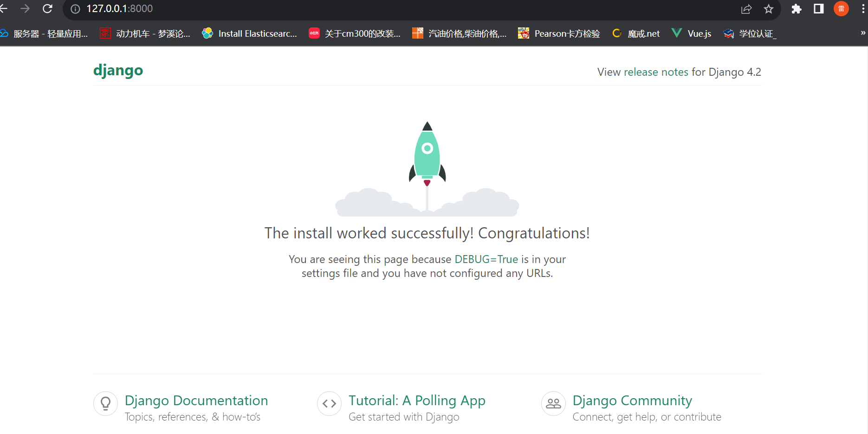Open the orange user profile avatar

[x=841, y=9]
